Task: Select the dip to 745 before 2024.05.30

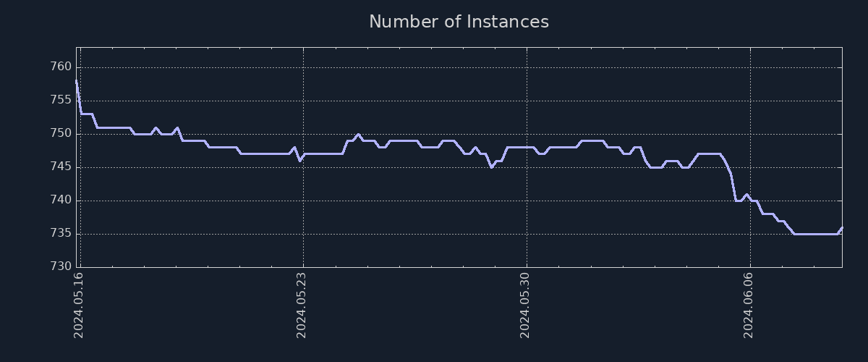Action: pos(491,167)
